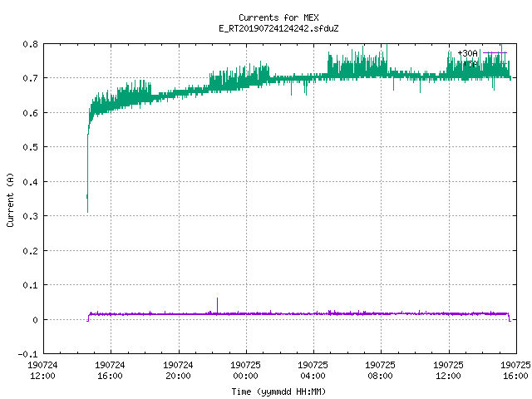Click the x-axis label '190724 12:00'
Viewport: 532px width, 399px height.
pos(42,370)
